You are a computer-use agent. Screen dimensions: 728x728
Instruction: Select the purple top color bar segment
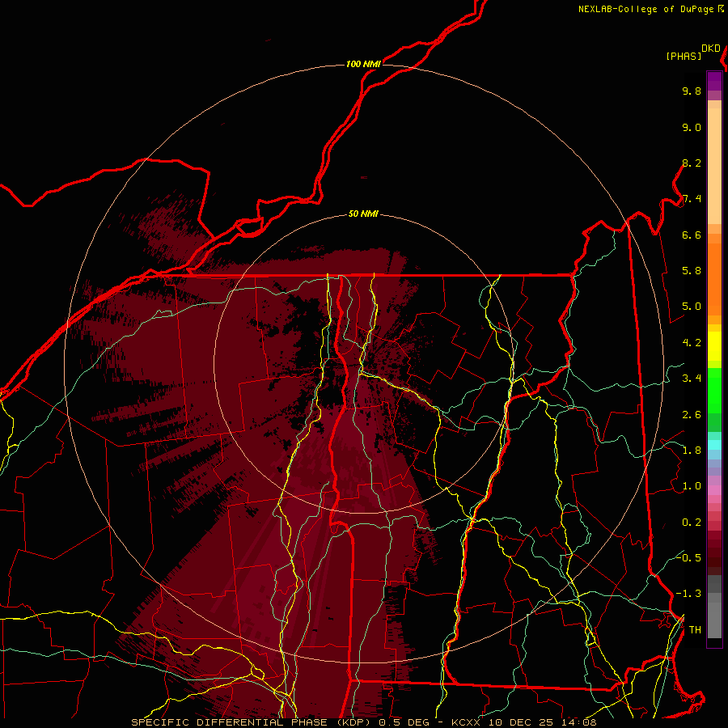[714, 82]
